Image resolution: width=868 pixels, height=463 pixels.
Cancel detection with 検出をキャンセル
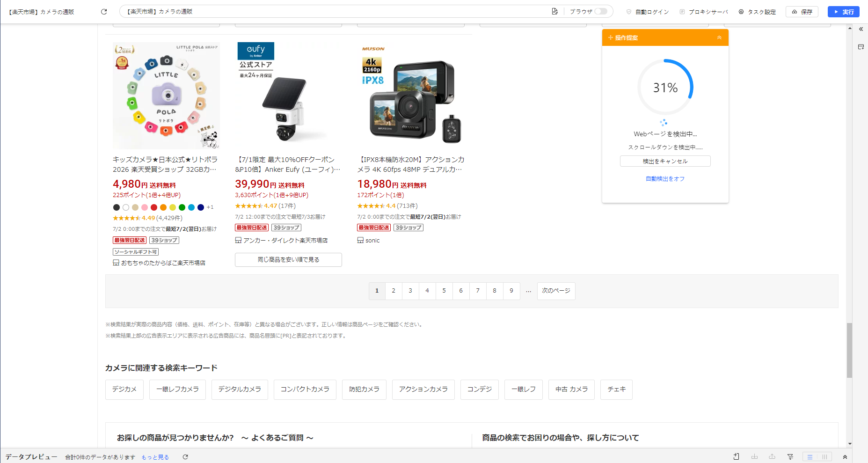point(665,161)
